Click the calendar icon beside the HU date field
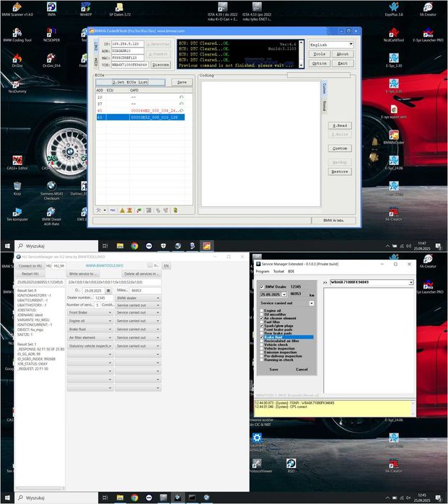This screenshot has height=504, width=448. [108, 291]
